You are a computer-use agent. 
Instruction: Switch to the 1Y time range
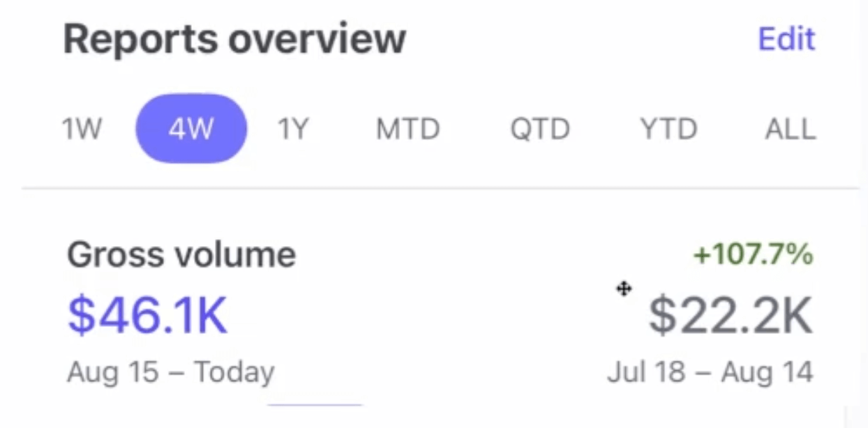(x=293, y=129)
